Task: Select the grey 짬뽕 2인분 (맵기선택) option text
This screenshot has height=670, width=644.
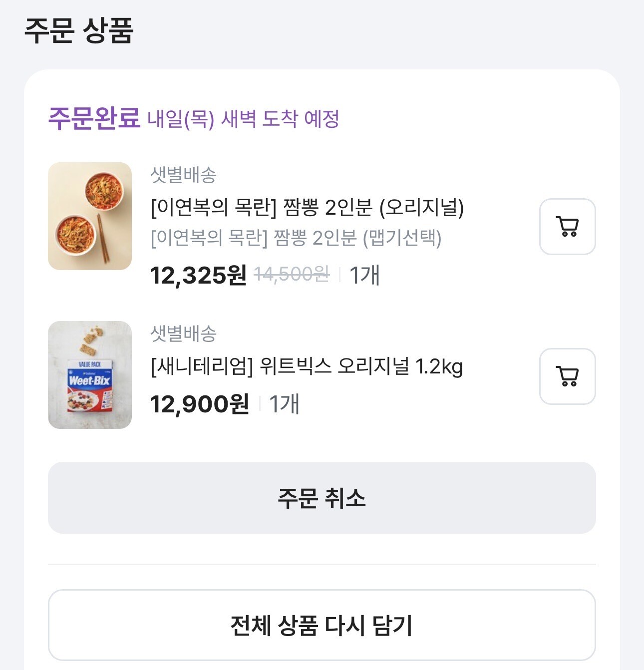Action: 296,238
